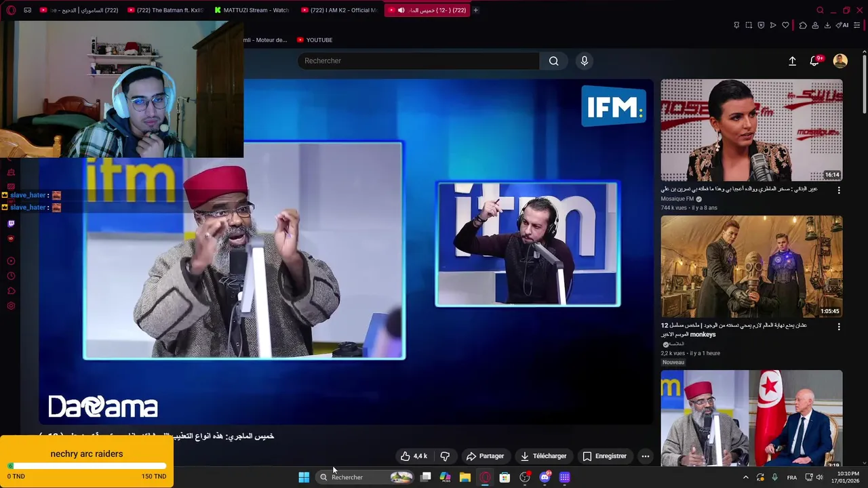This screenshot has height=488, width=868.
Task: Click the main video player
Action: [346, 251]
